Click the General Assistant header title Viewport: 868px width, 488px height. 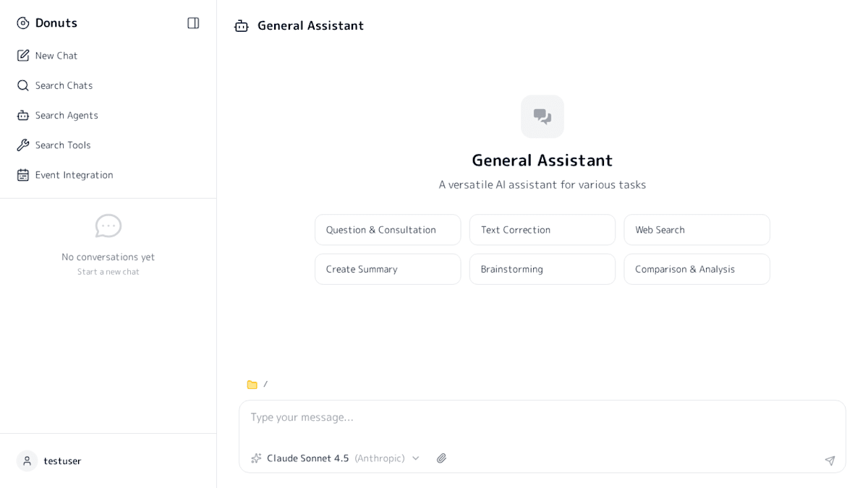311,26
